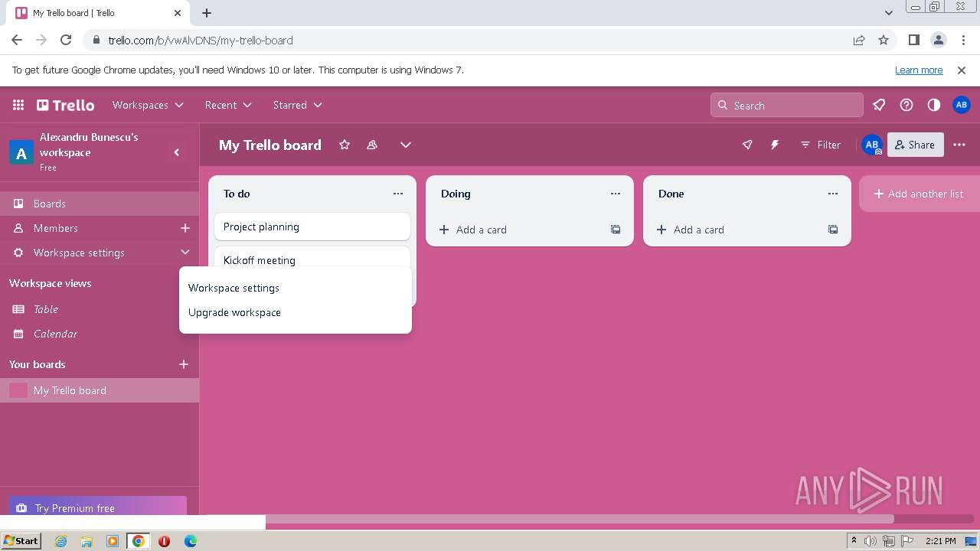Open Project planning card

click(x=312, y=227)
